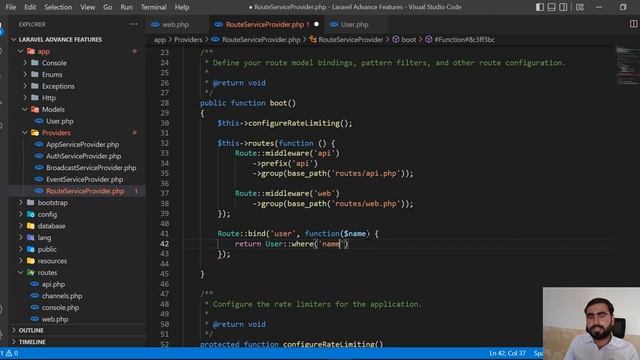Open BroadcastServiceProvider.php file
Screen dimensions: 640x360
point(91,168)
